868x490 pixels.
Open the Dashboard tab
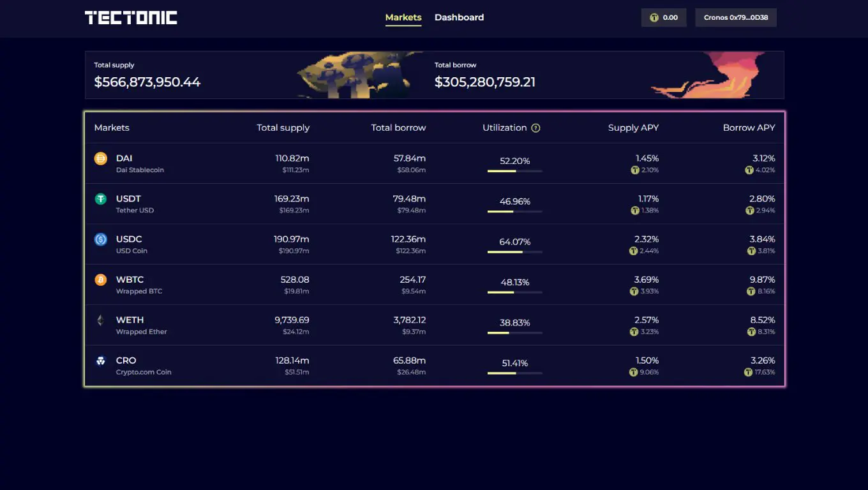(x=459, y=18)
